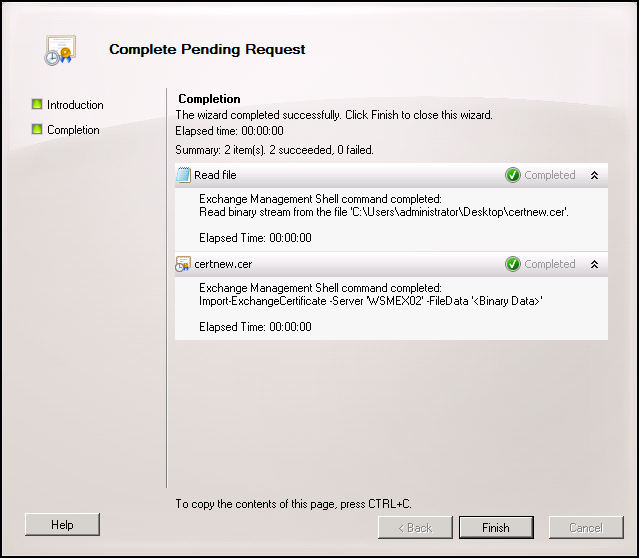
Task: Open Help for this wizard
Action: pyautogui.click(x=62, y=525)
